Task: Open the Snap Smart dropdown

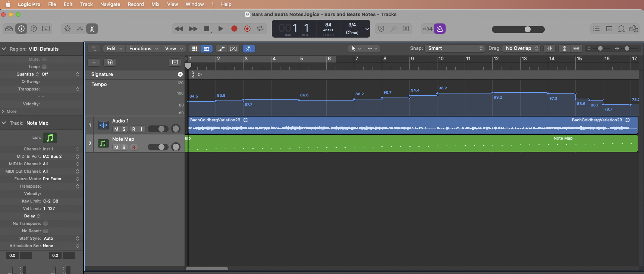Action: click(455, 48)
